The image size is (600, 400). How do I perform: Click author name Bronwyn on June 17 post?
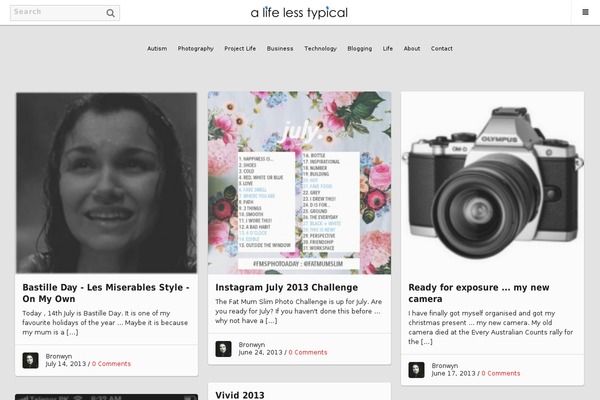pos(445,366)
